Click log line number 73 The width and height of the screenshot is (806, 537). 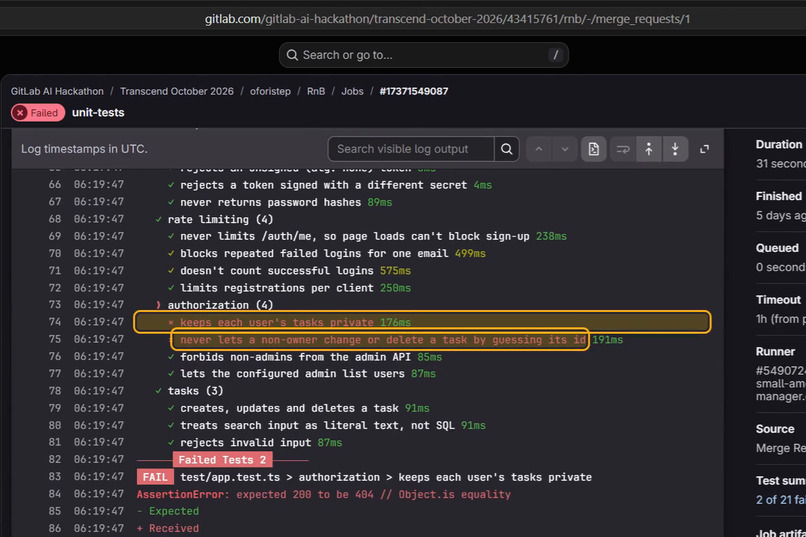pos(54,305)
